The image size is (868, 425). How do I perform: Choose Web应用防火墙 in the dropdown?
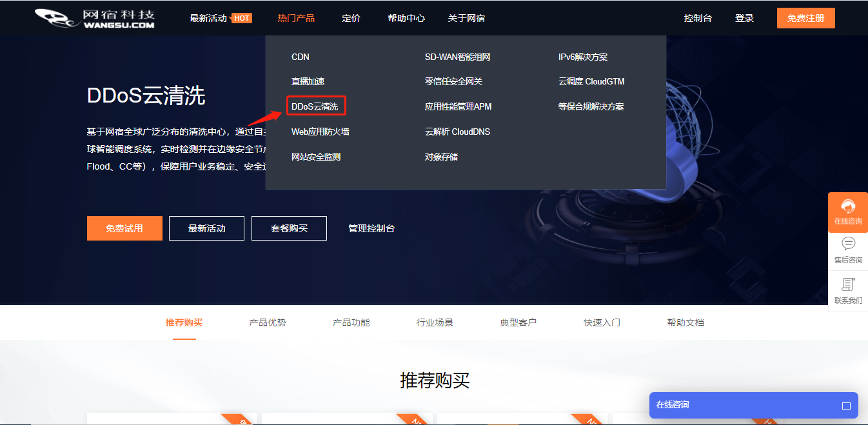321,132
